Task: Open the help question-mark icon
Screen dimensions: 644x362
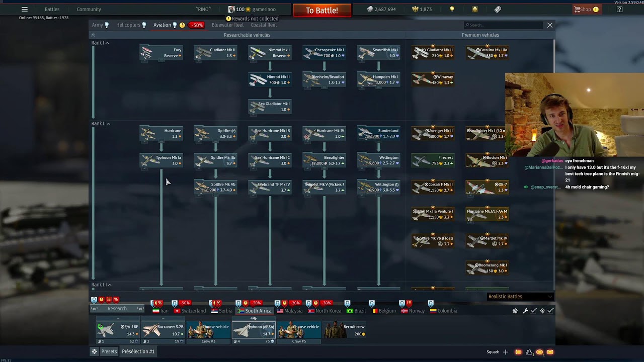Action: tap(619, 9)
